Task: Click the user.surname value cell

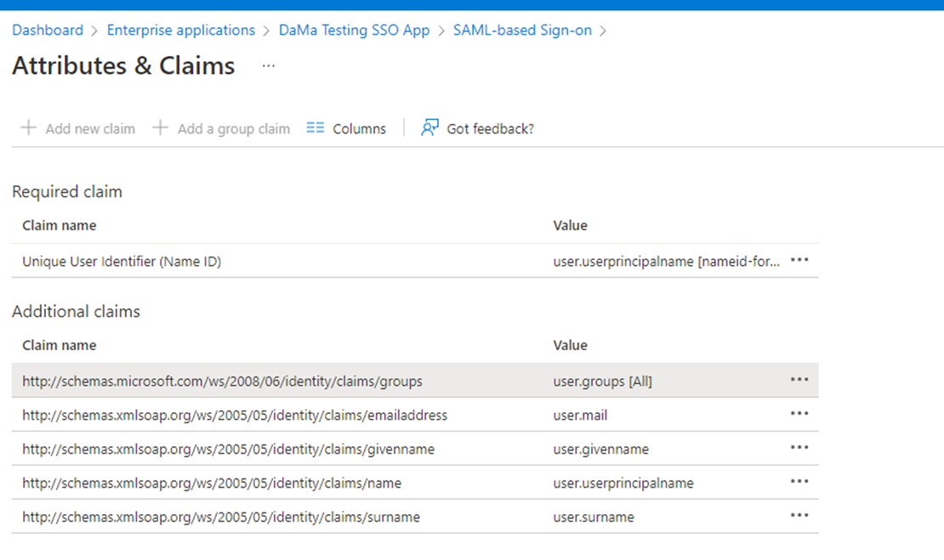Action: (x=594, y=518)
